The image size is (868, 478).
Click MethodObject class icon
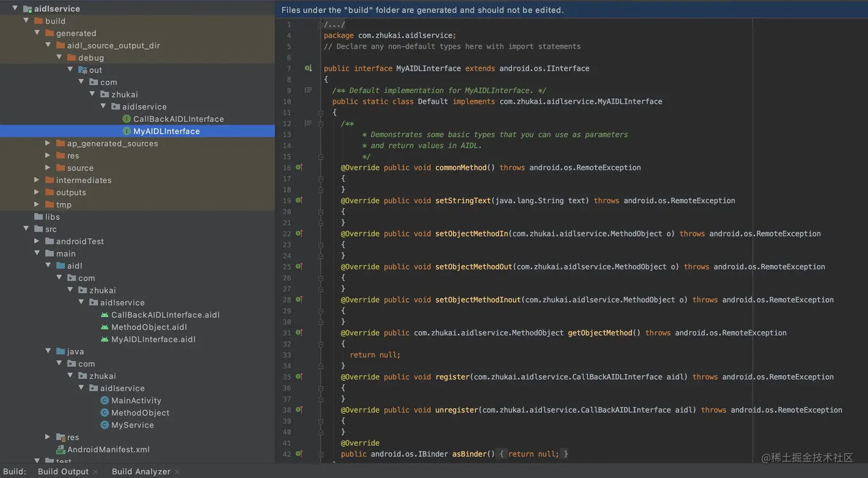tap(104, 413)
